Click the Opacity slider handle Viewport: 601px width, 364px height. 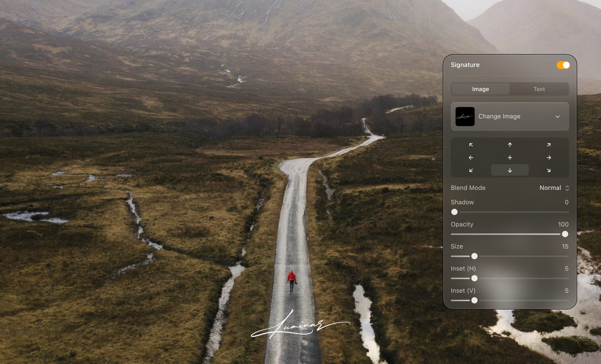565,234
